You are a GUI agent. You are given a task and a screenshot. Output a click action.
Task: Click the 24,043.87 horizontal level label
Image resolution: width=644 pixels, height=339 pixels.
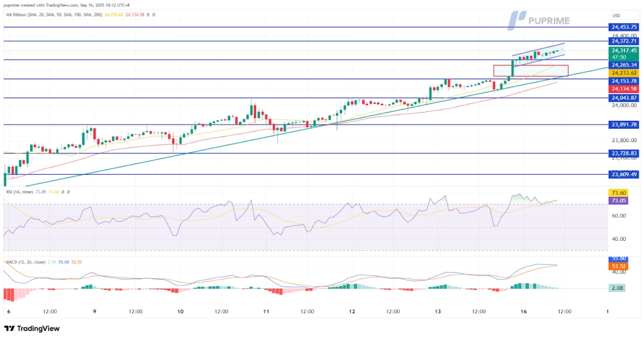coord(623,97)
